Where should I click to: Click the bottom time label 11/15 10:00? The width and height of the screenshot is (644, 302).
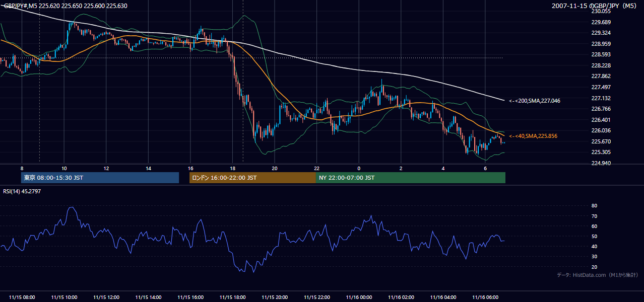[x=65, y=297]
